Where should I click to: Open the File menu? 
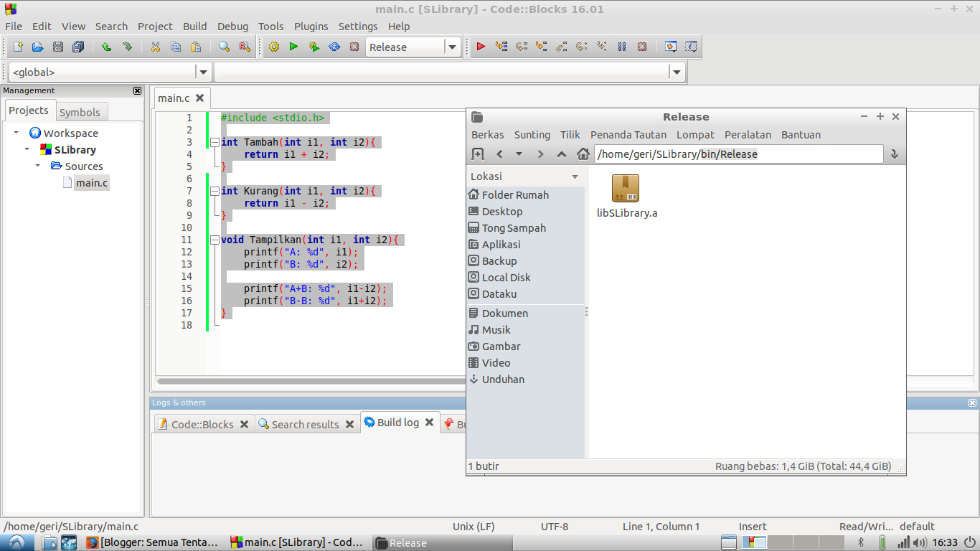(14, 27)
